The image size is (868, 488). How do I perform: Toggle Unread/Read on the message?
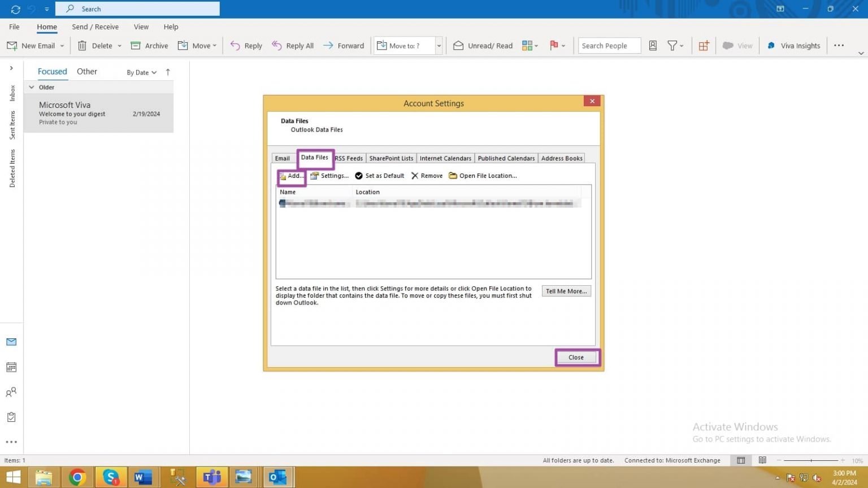(x=483, y=45)
